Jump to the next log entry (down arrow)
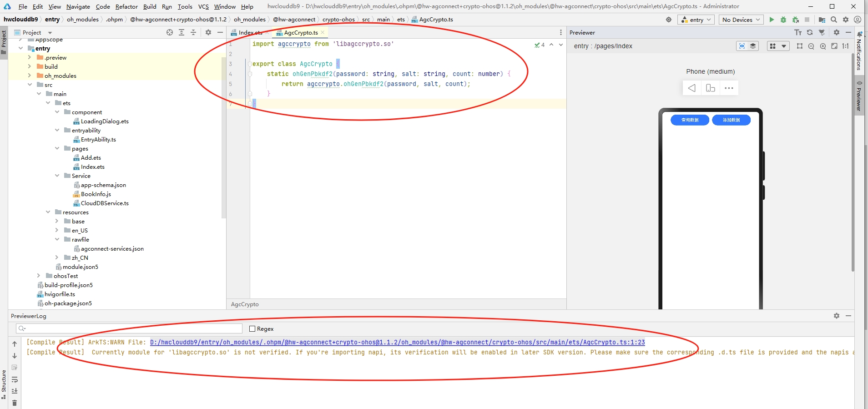Viewport: 868px width, 409px height. tap(15, 356)
